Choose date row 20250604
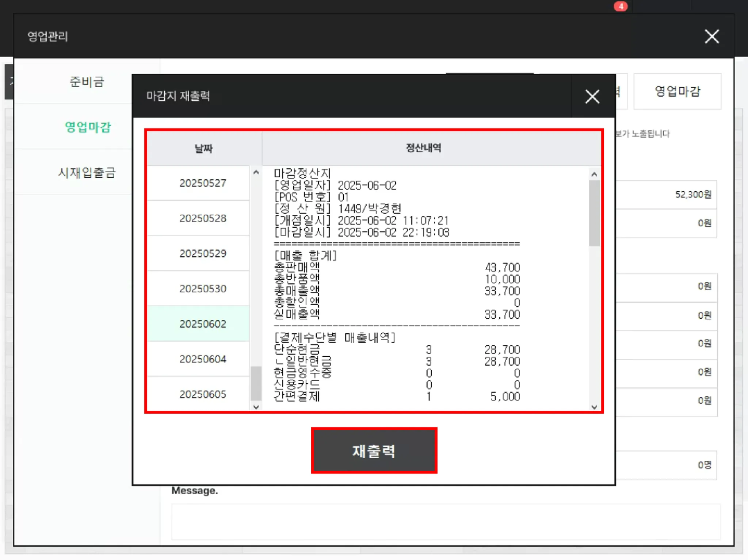The width and height of the screenshot is (748, 560). coord(202,359)
